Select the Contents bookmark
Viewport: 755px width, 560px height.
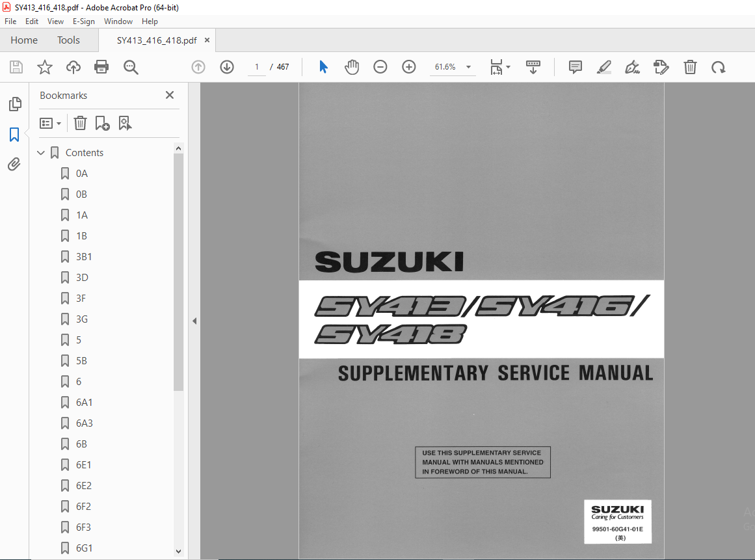(85, 153)
